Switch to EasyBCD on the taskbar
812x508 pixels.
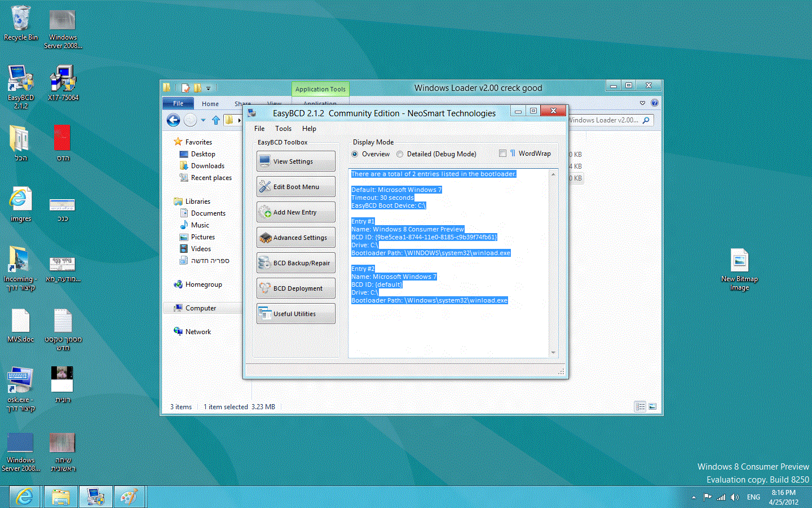tap(95, 497)
